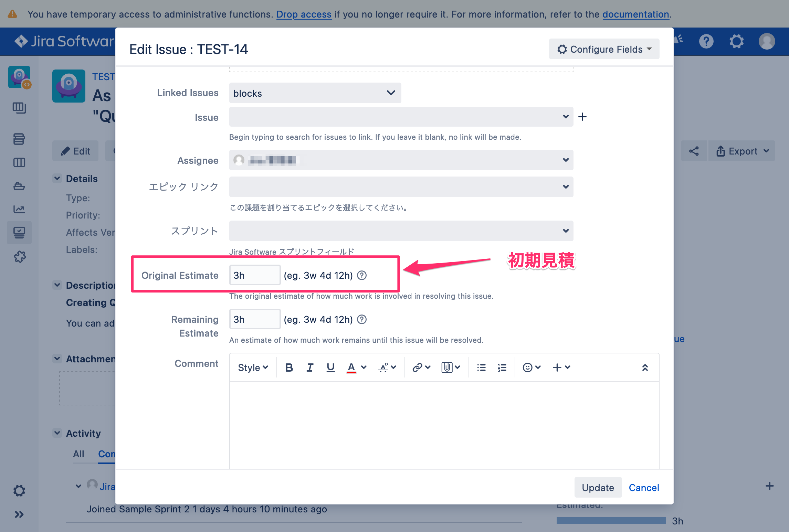Click the Remaining Estimate input field

255,319
